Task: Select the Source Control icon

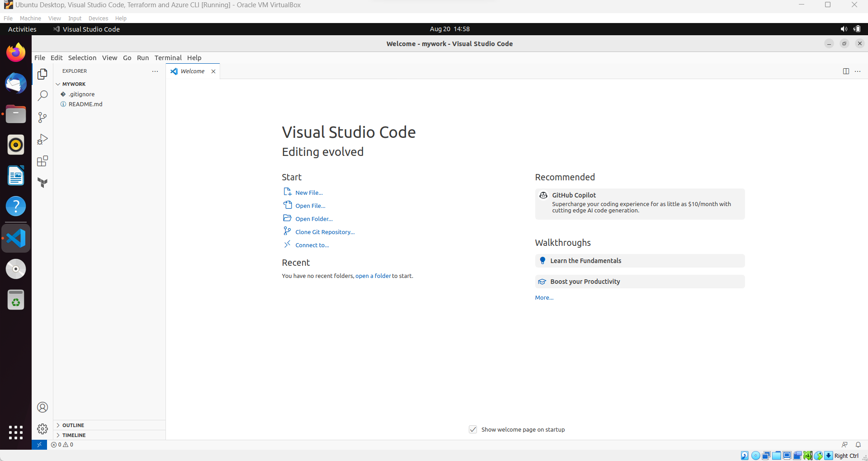Action: [42, 118]
